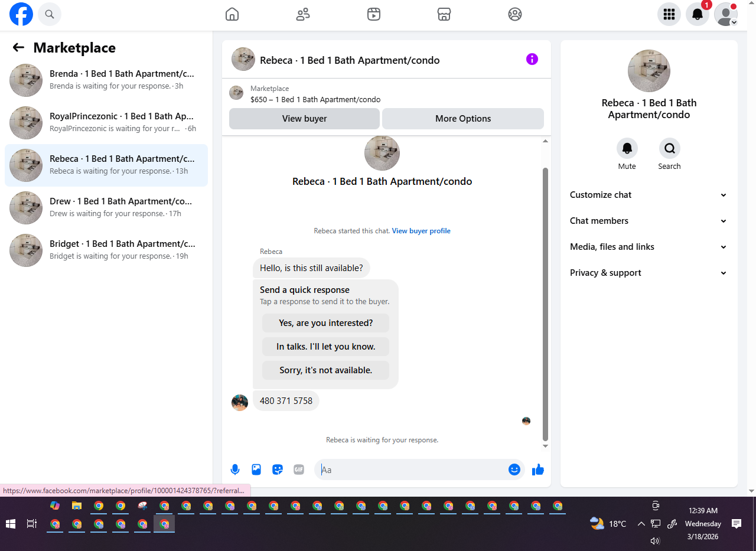Open the sticker picker icon
The width and height of the screenshot is (756, 551).
click(278, 470)
